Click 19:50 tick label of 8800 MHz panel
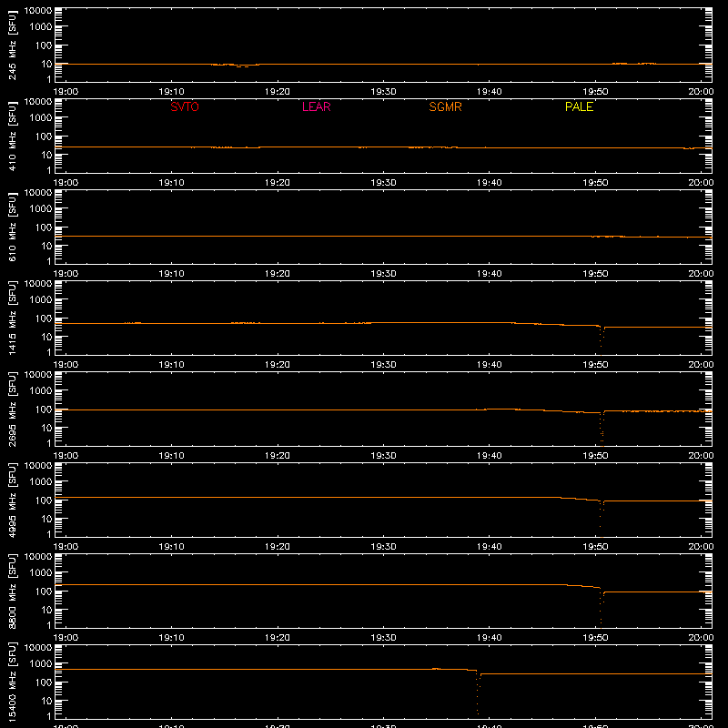 595,638
